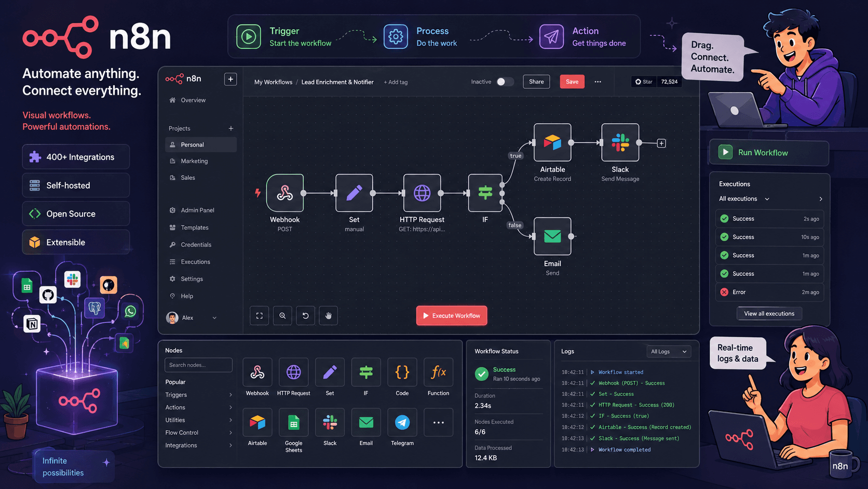The width and height of the screenshot is (868, 489).
Task: Click the Run Workflow button
Action: click(x=769, y=152)
